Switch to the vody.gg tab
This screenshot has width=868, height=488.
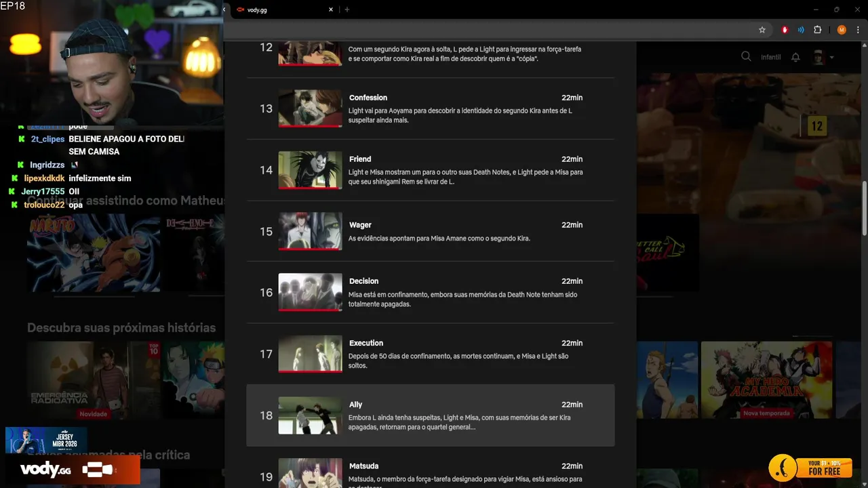point(283,9)
